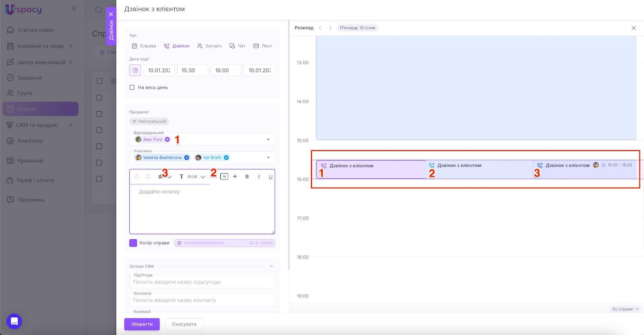Select the Справа activity type
Image resolution: width=644 pixels, height=335 pixels.
(x=144, y=46)
